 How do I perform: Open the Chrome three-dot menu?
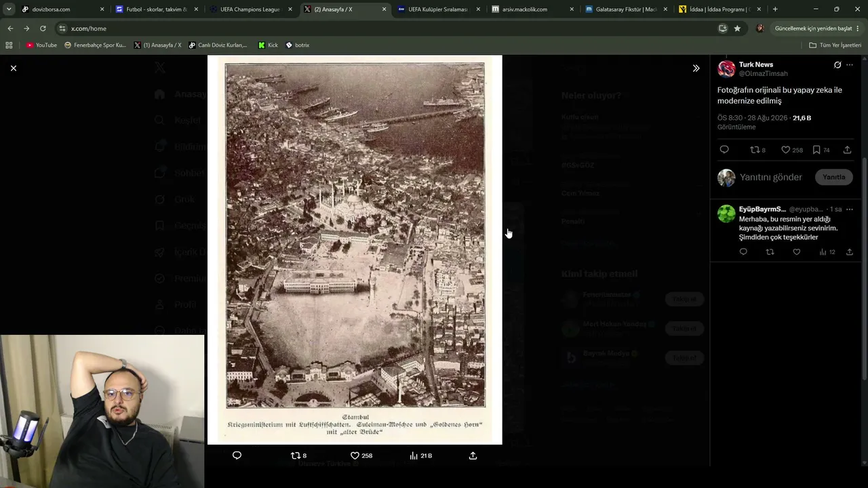point(859,28)
